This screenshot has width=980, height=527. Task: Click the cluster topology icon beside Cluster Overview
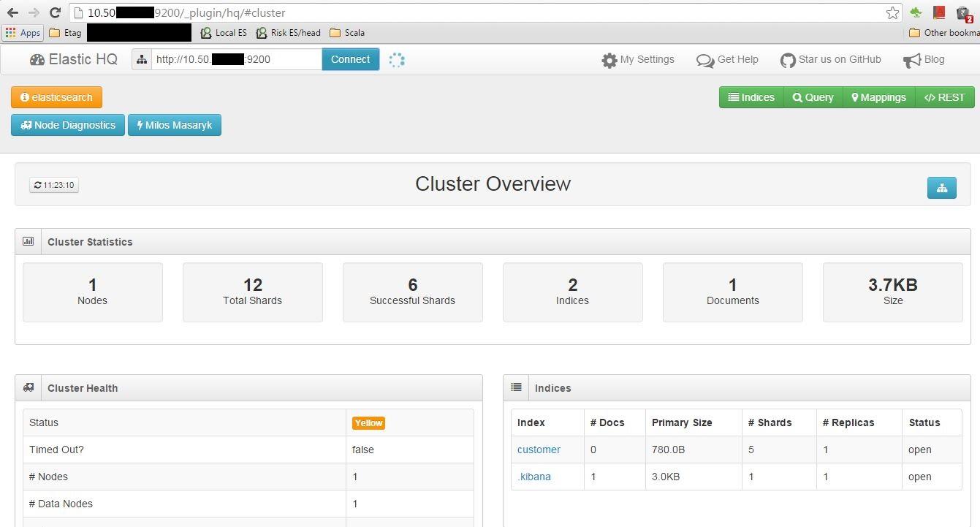point(941,187)
